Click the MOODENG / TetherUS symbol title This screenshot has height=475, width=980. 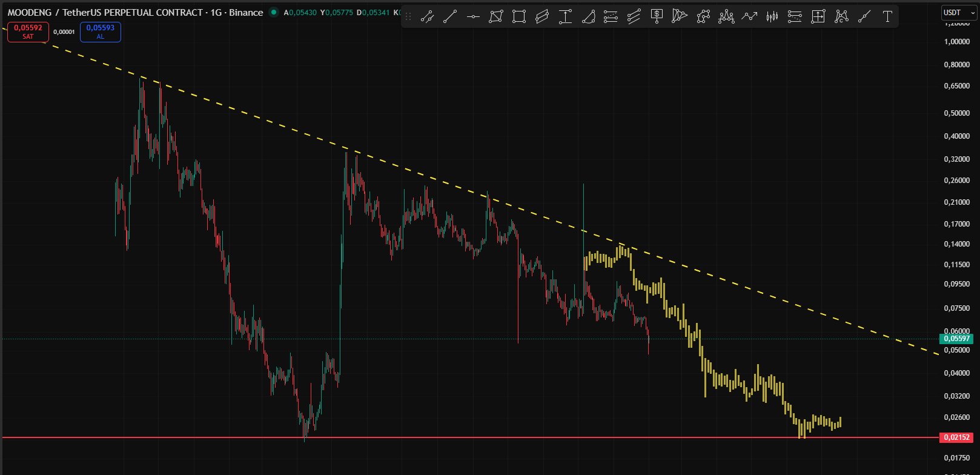tap(135, 12)
